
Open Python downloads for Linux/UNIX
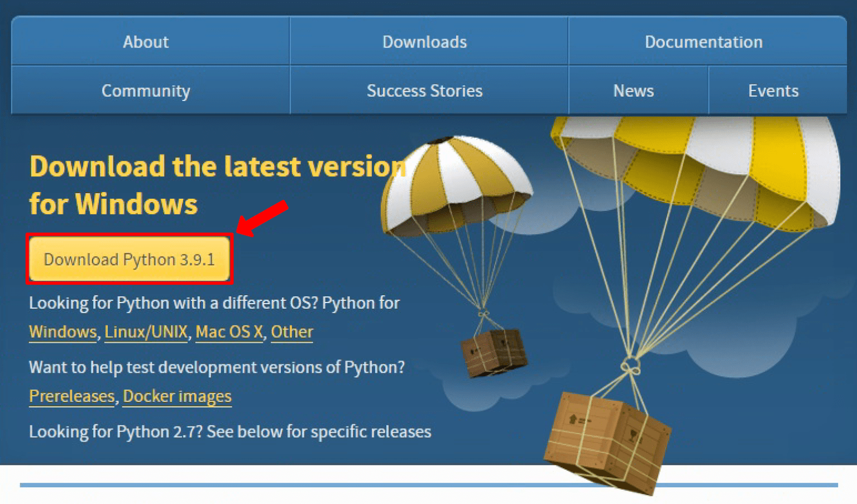pyautogui.click(x=146, y=332)
